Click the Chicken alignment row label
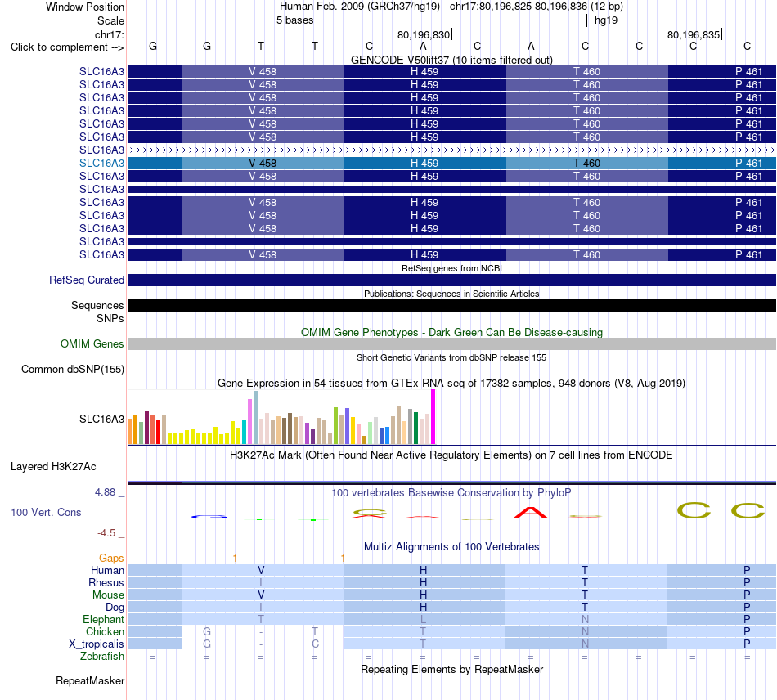Viewport: 777px width, 700px height. [x=105, y=631]
